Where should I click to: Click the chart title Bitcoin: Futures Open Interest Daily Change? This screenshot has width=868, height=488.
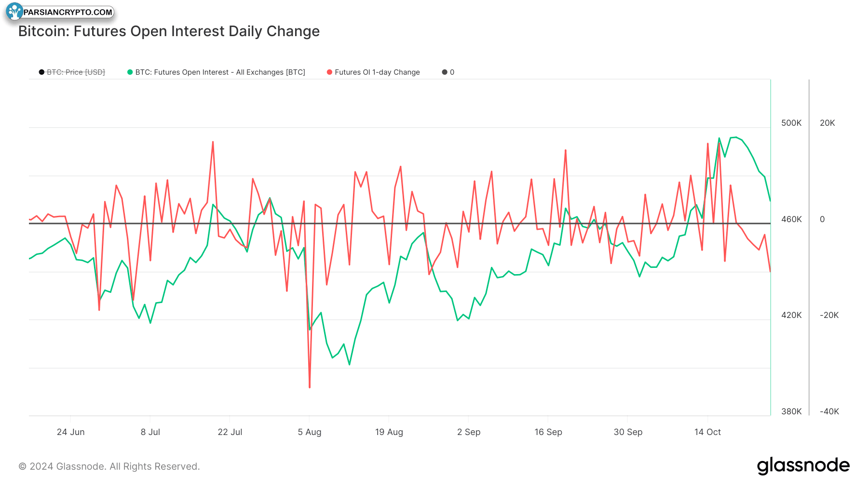point(169,31)
